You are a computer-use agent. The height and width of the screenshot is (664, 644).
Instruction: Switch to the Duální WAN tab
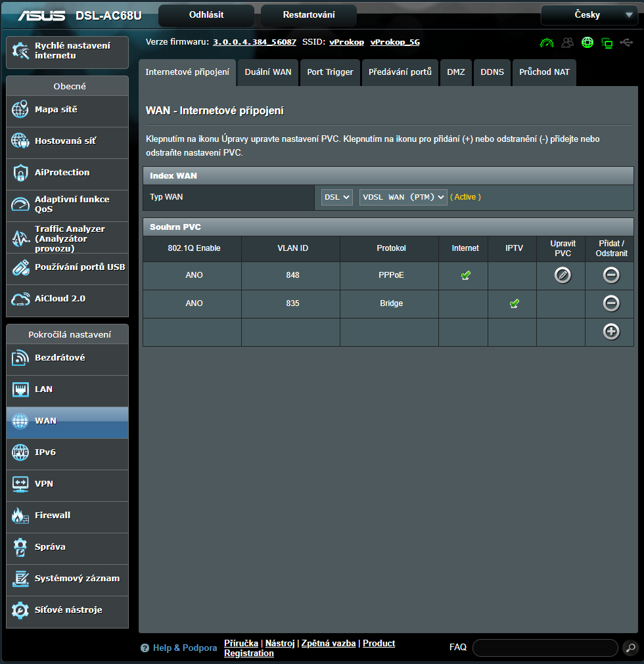point(267,72)
